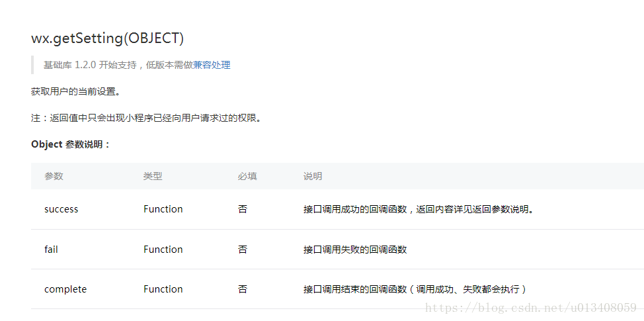Click the 类型 column header
Screen dimensions: 644x321
(153, 176)
